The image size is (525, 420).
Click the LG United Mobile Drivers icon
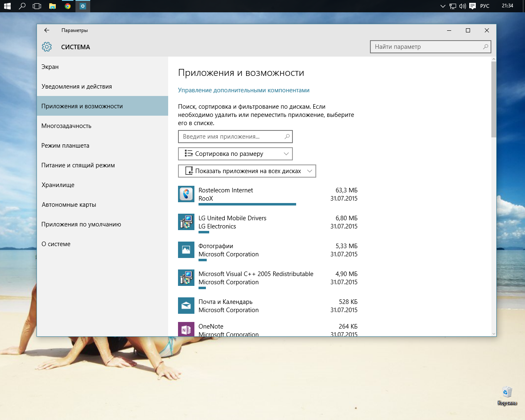click(186, 222)
